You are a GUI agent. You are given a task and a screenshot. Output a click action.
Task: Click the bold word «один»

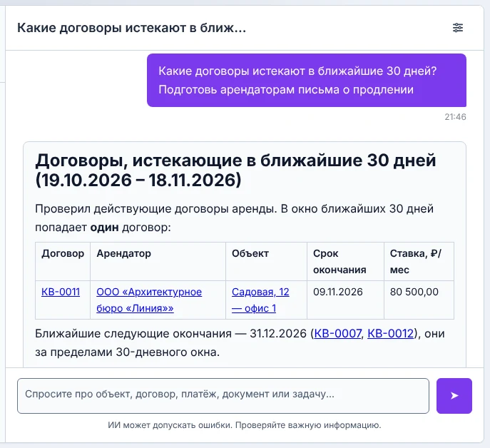104,228
